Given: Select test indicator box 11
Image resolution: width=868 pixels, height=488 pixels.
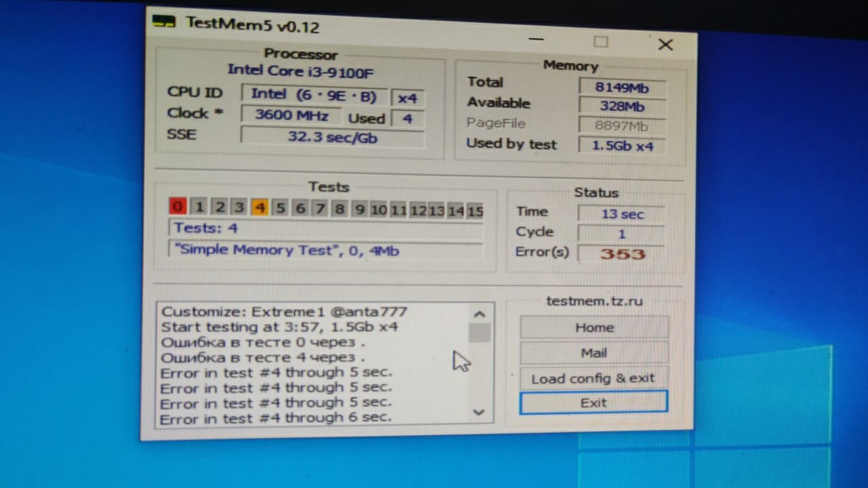Looking at the screenshot, I should tap(398, 209).
